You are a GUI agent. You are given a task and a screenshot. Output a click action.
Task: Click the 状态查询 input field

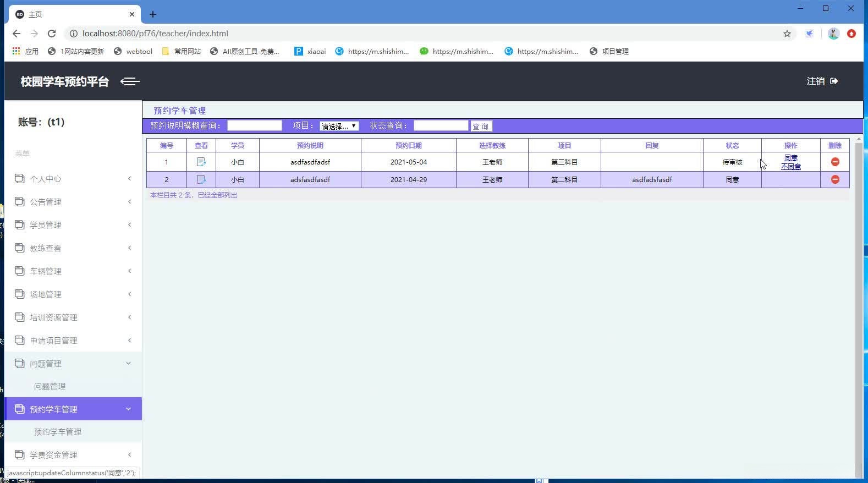point(441,125)
